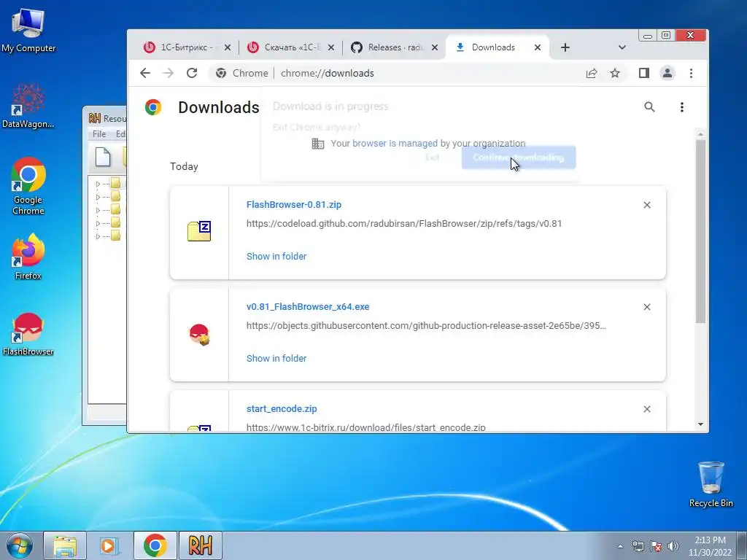Screen dimensions: 747x560
Task: Open the start_encode.zip file link
Action: pyautogui.click(x=282, y=408)
